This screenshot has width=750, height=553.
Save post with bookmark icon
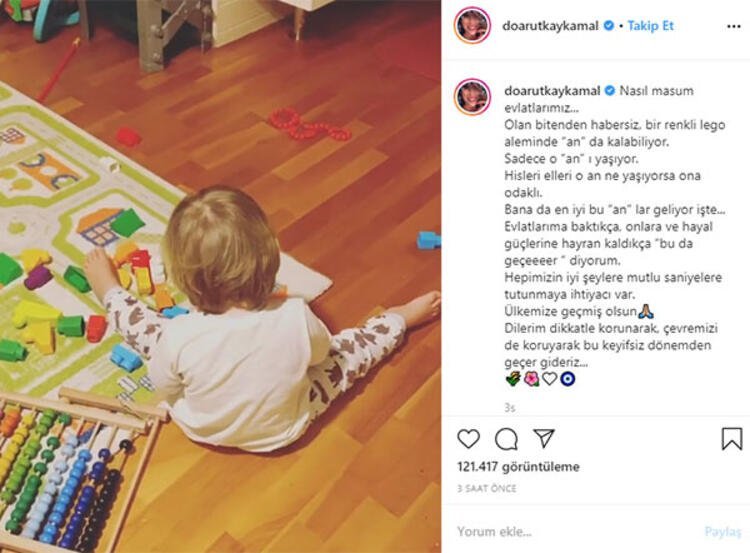click(x=731, y=439)
